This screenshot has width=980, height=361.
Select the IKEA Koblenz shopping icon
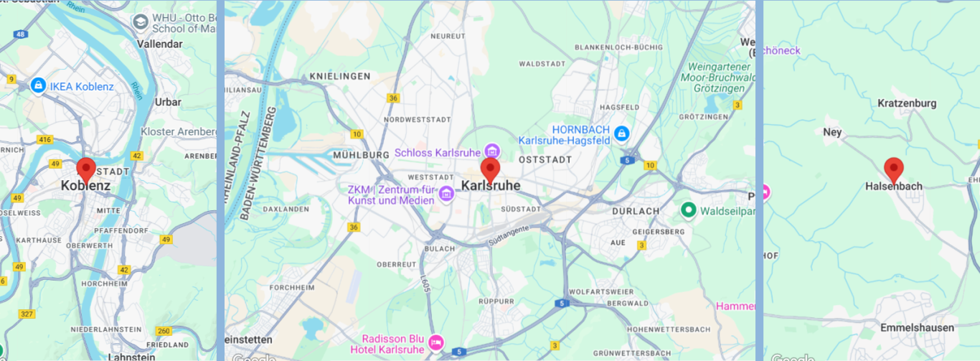pyautogui.click(x=38, y=85)
